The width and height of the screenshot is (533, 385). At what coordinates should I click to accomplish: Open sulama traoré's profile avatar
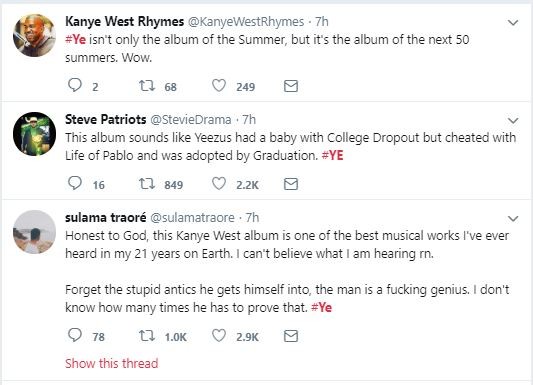tap(34, 232)
